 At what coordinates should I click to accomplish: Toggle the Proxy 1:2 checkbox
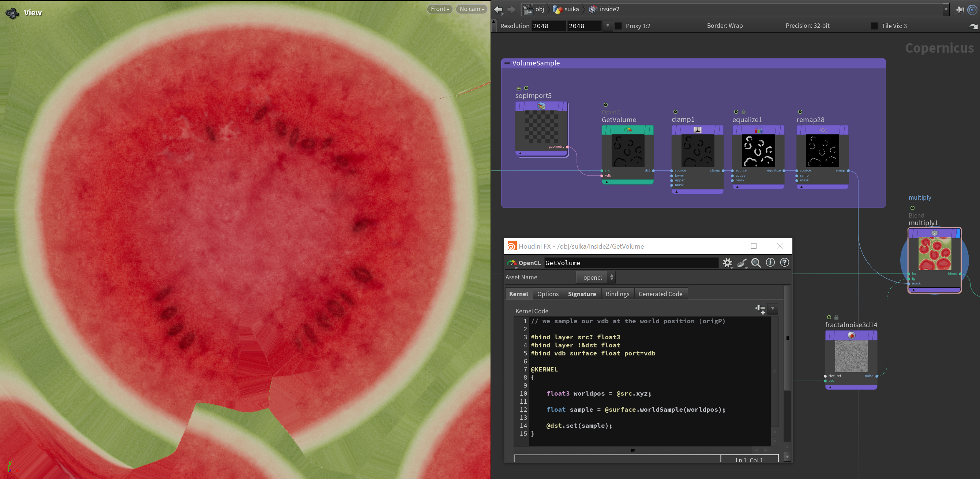tap(619, 26)
